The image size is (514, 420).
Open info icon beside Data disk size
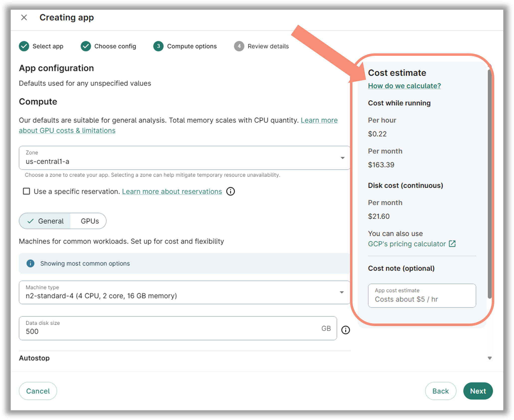pos(345,330)
